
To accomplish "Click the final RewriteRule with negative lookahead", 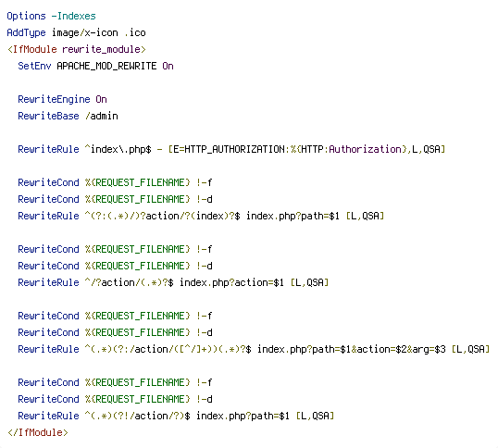I will (176, 416).
